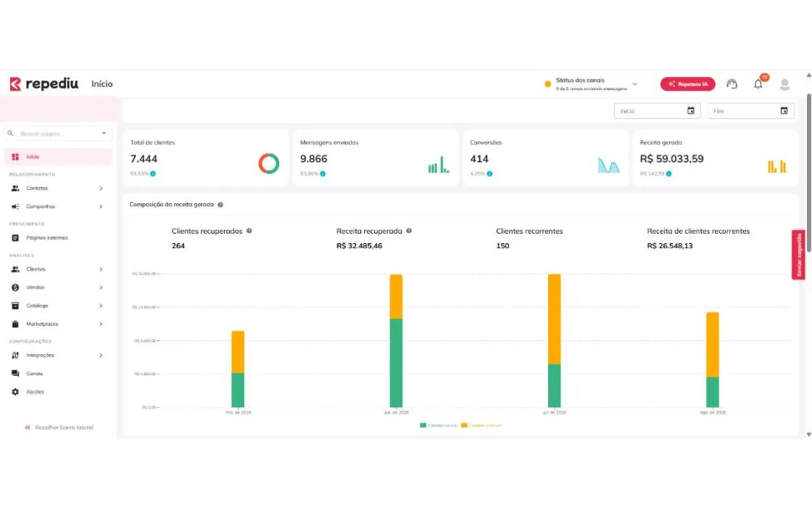Click the info icon in the Conversões card
This screenshot has height=508, width=812.
489,173
